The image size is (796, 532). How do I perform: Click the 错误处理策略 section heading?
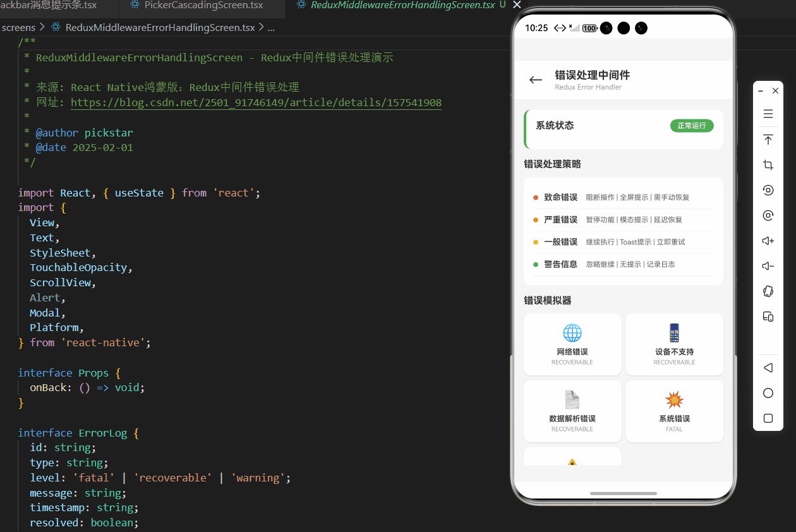click(x=552, y=164)
